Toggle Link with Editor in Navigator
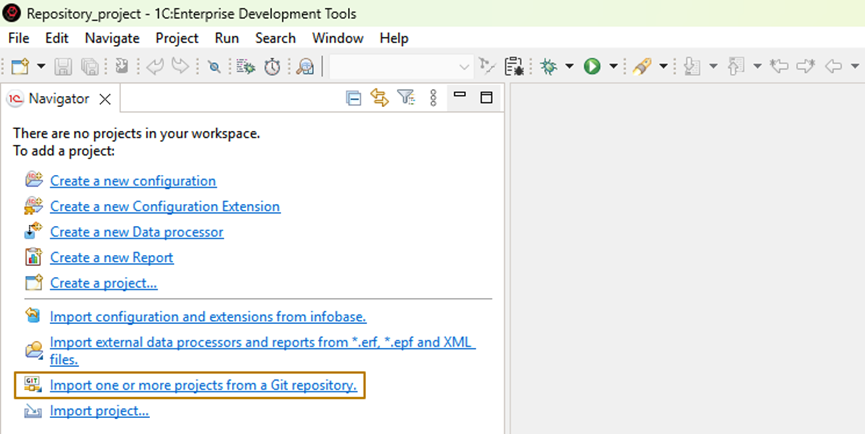 379,98
